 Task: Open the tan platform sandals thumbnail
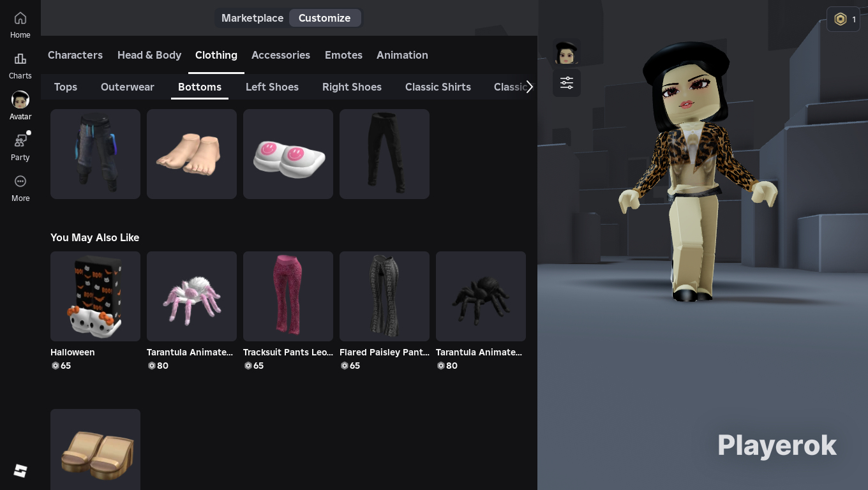click(x=95, y=449)
